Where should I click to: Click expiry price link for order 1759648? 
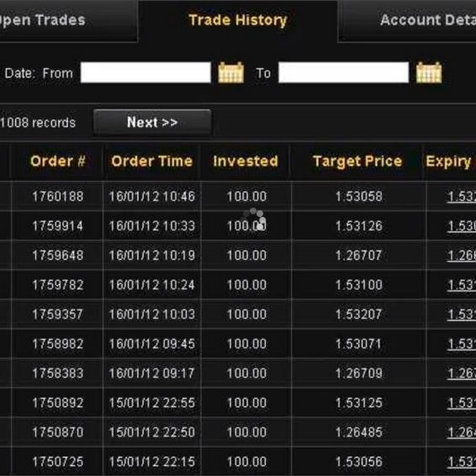(x=461, y=255)
